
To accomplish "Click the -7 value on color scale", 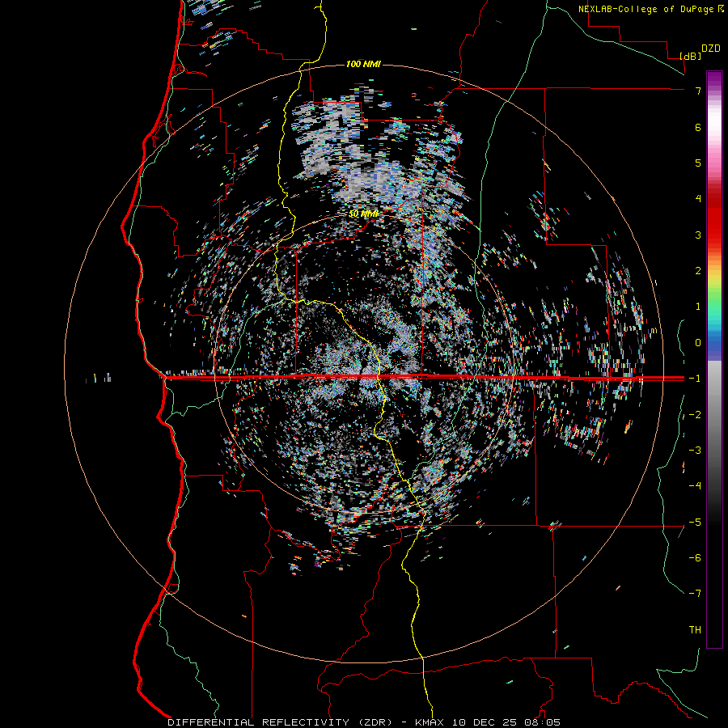I will coord(695,594).
